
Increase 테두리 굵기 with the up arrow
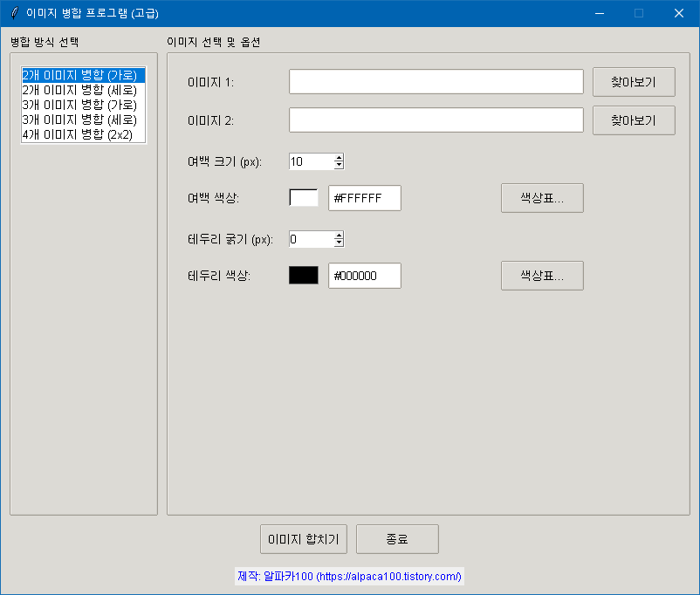tap(339, 236)
